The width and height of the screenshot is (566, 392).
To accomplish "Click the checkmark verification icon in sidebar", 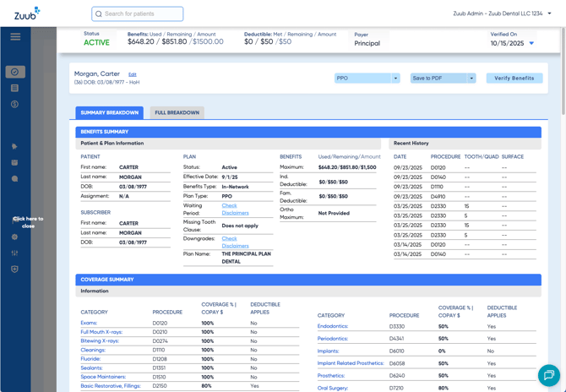I will coord(15,72).
